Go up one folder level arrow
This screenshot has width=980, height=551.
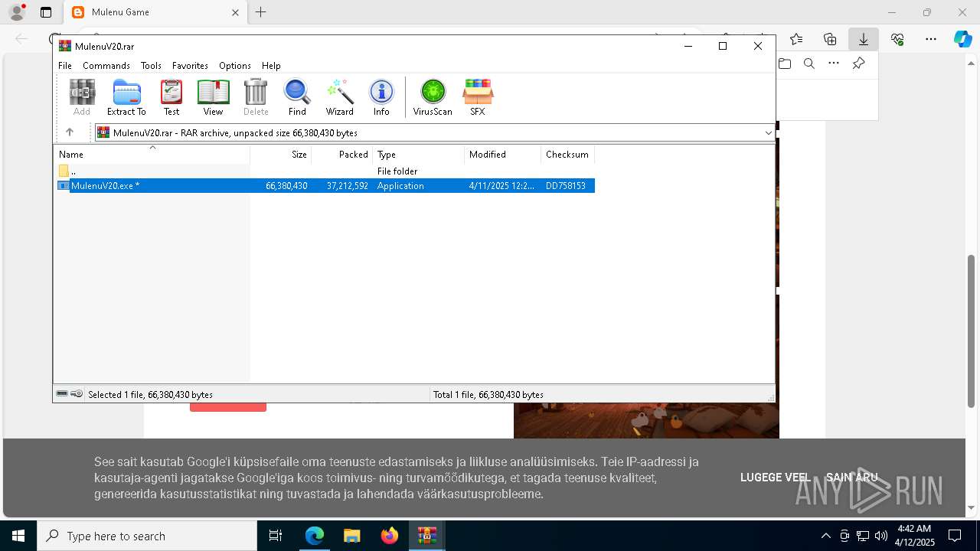(x=70, y=132)
